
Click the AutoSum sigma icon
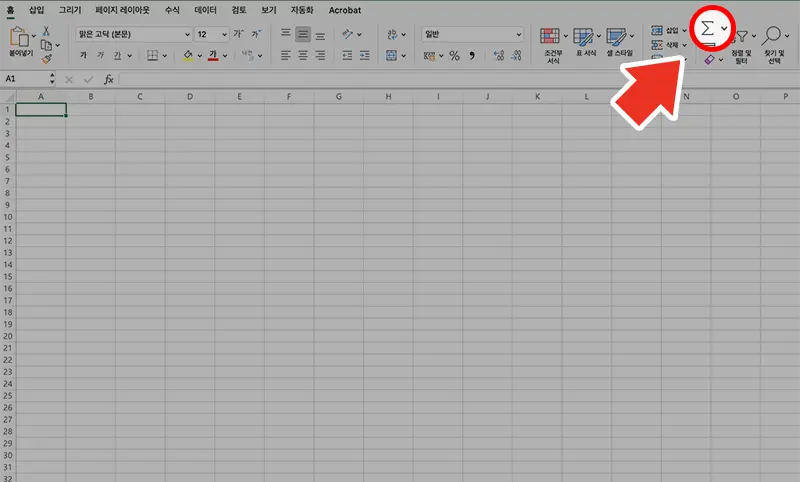pos(707,29)
